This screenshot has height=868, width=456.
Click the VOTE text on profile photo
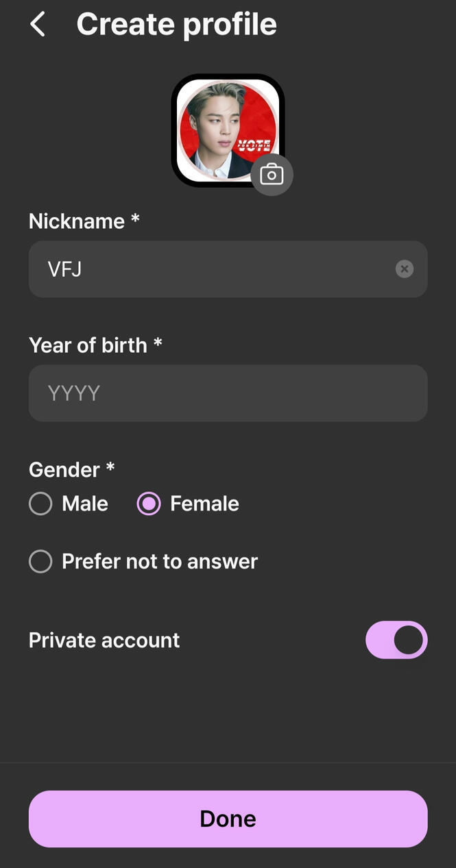254,145
